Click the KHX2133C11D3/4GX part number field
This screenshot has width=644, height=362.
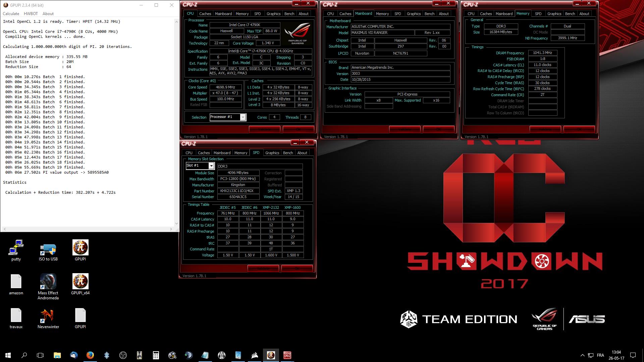tap(238, 191)
